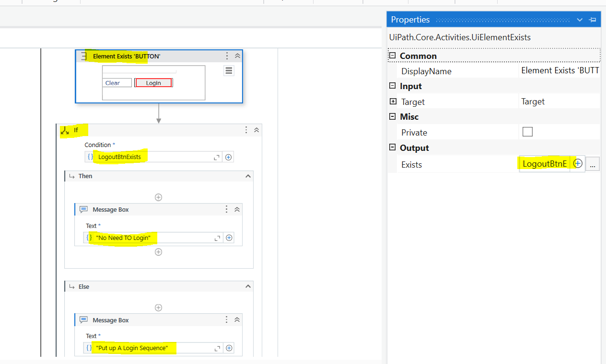606x364 pixels.
Task: Select the Private property label
Action: point(414,133)
